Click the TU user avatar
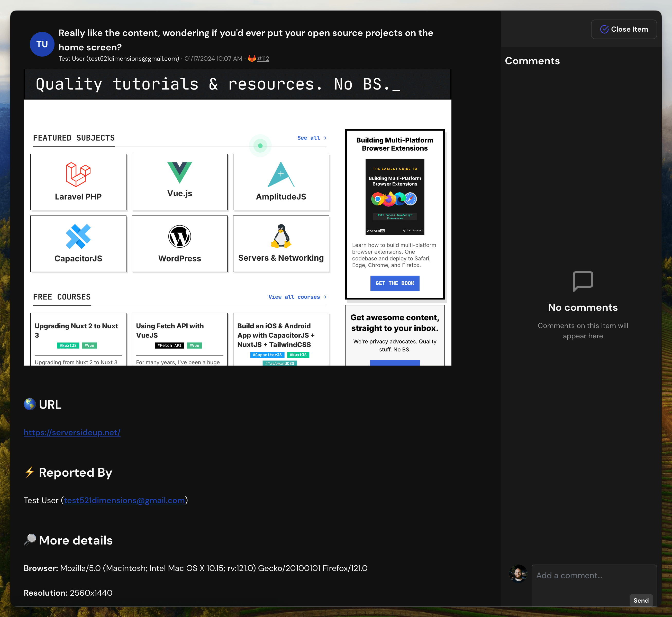The image size is (672, 617). (x=42, y=44)
